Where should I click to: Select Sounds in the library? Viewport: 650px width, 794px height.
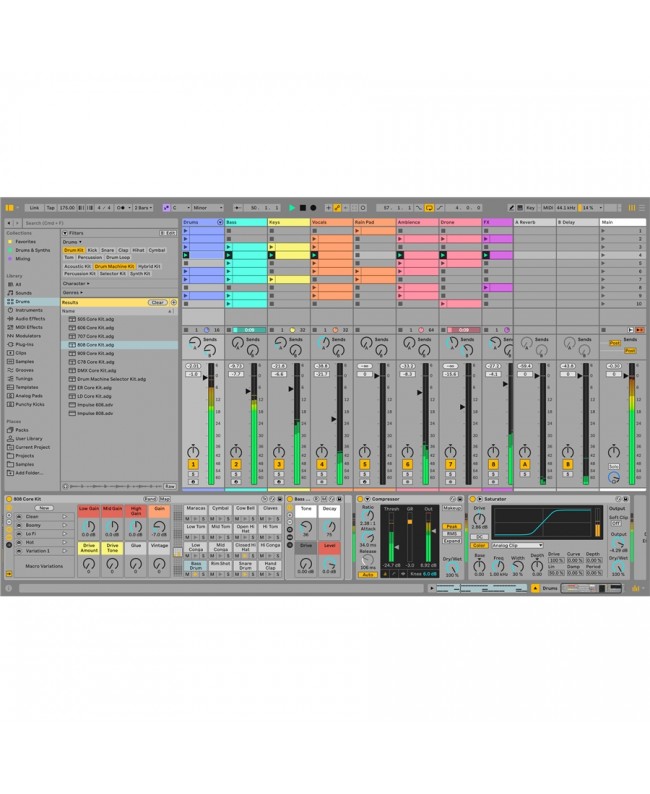[x=23, y=293]
